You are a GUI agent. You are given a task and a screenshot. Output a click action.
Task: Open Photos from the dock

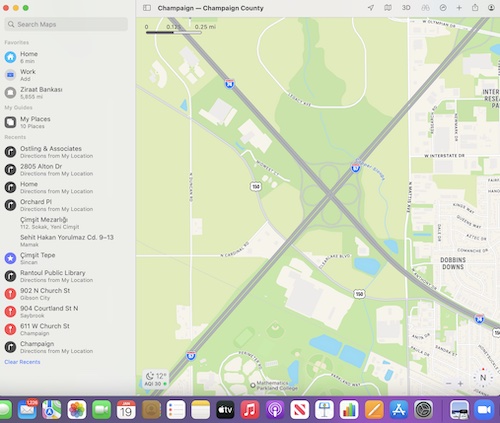pos(77,410)
